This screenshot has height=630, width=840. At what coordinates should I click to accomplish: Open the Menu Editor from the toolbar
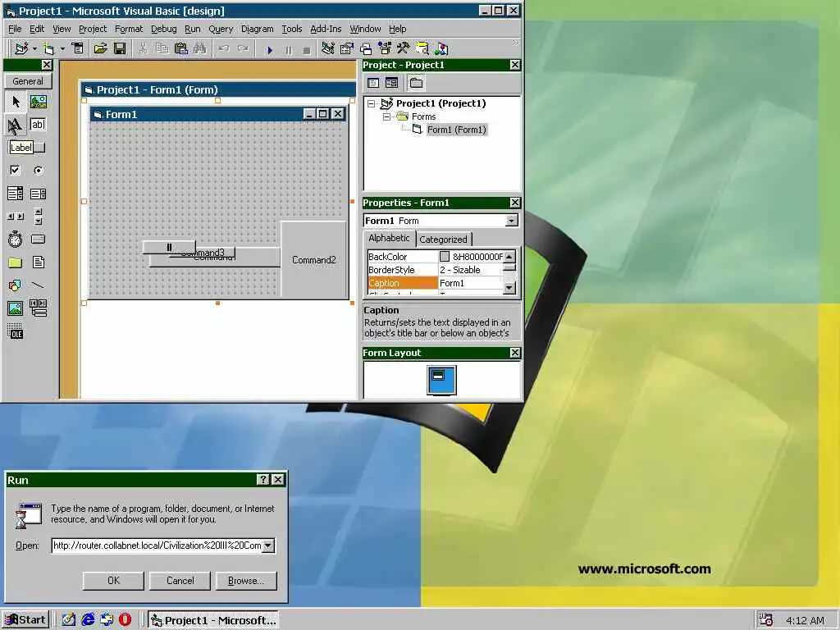click(78, 48)
